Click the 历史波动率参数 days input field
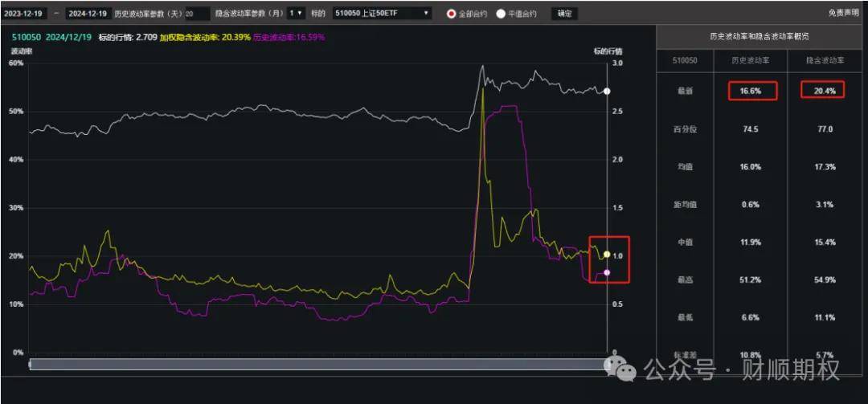868x404 pixels. [x=197, y=14]
